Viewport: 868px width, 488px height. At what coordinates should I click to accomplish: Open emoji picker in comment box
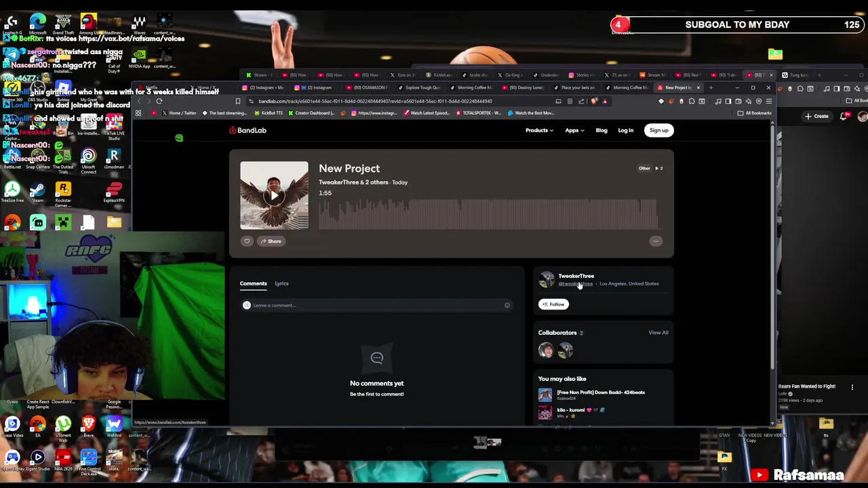point(507,305)
